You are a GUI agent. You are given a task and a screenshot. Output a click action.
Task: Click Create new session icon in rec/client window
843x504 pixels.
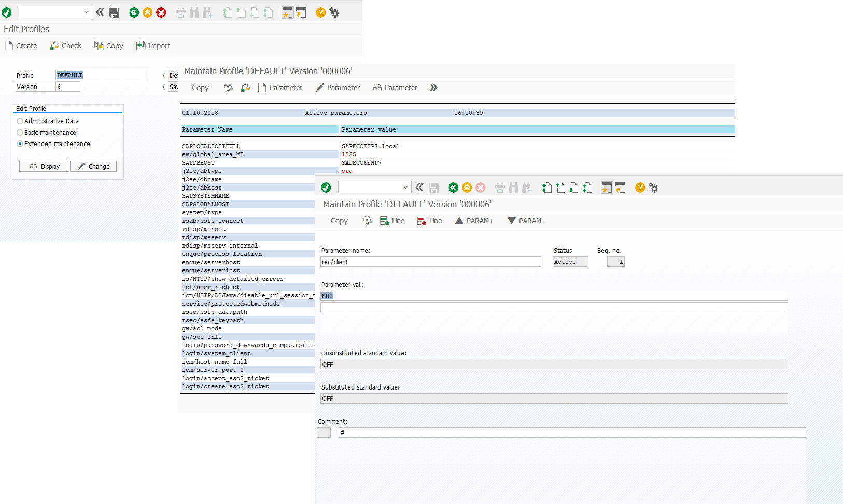pos(607,188)
